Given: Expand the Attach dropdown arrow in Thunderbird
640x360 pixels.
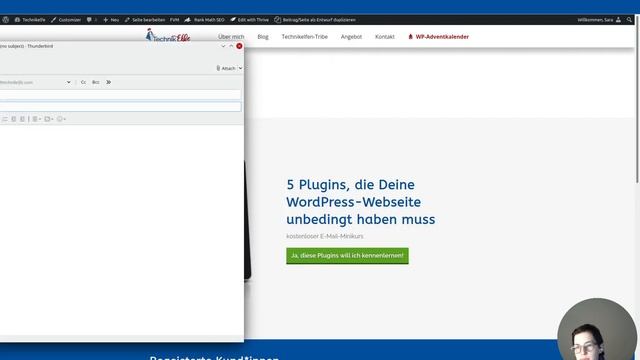Looking at the screenshot, I should click(240, 68).
